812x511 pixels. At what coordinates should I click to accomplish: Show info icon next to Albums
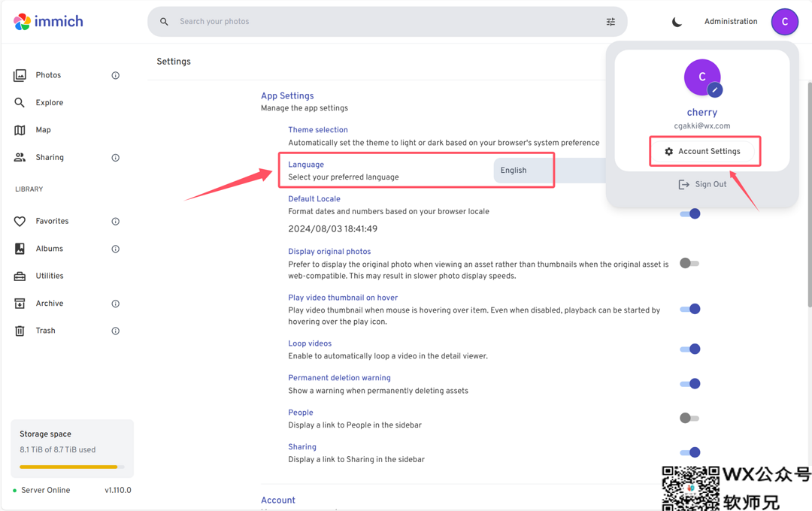coord(116,249)
